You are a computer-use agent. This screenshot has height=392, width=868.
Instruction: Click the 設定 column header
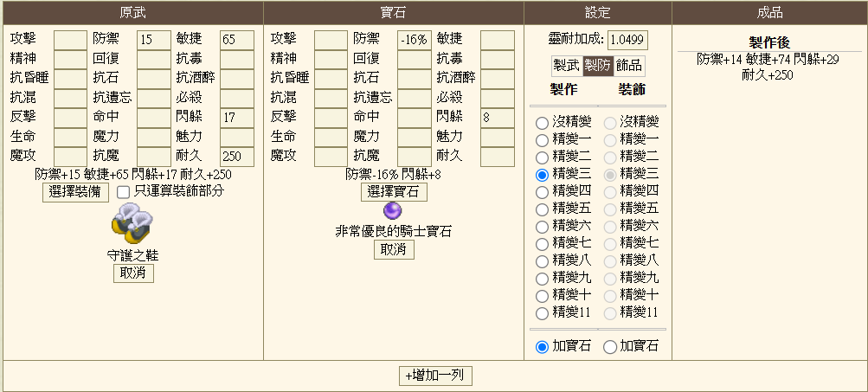click(x=598, y=13)
